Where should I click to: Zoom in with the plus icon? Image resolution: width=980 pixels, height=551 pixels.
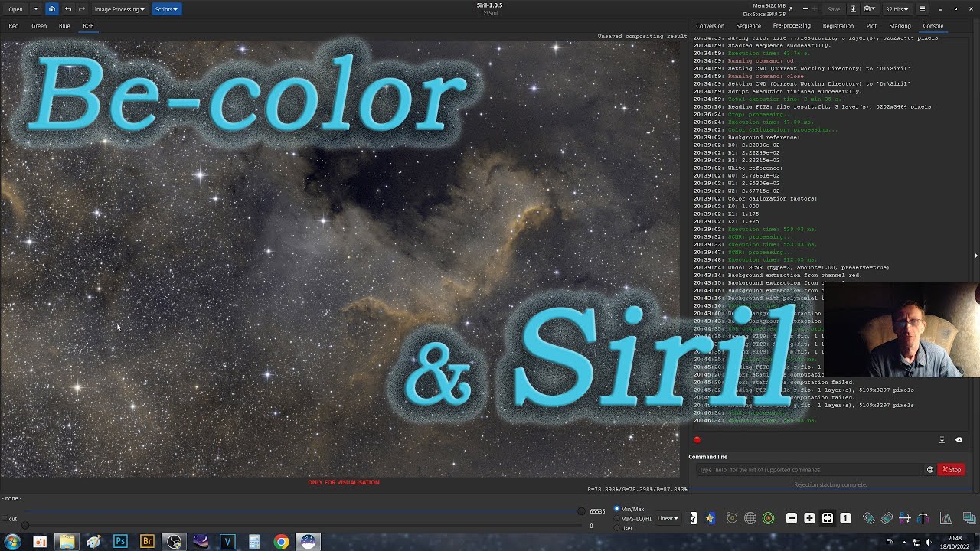click(x=809, y=518)
